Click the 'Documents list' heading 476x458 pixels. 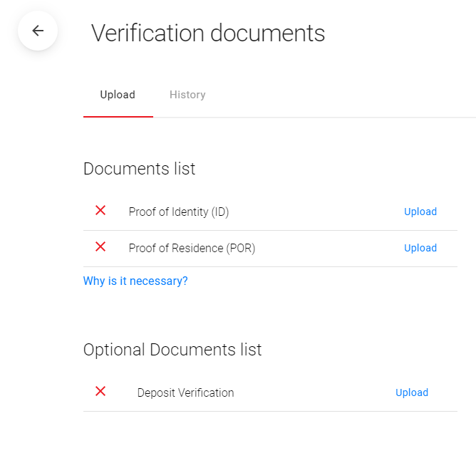139,169
